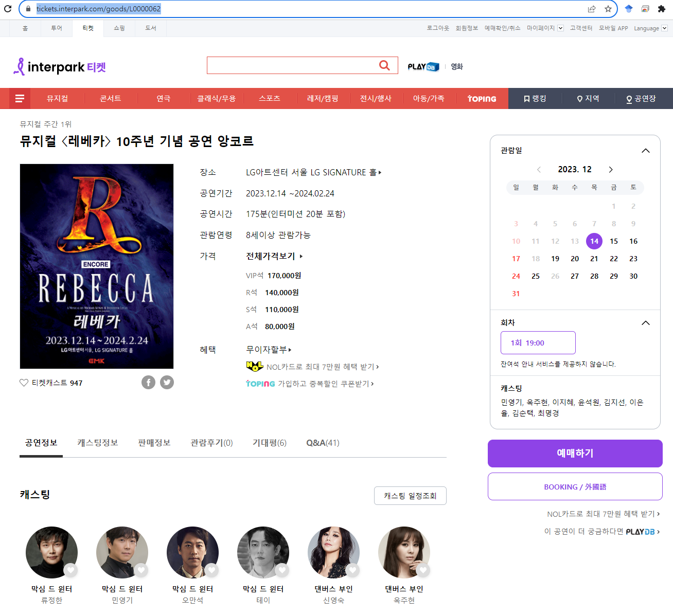Open 로그아웃 link in top bar
Image resolution: width=673 pixels, height=616 pixels.
pyautogui.click(x=438, y=28)
